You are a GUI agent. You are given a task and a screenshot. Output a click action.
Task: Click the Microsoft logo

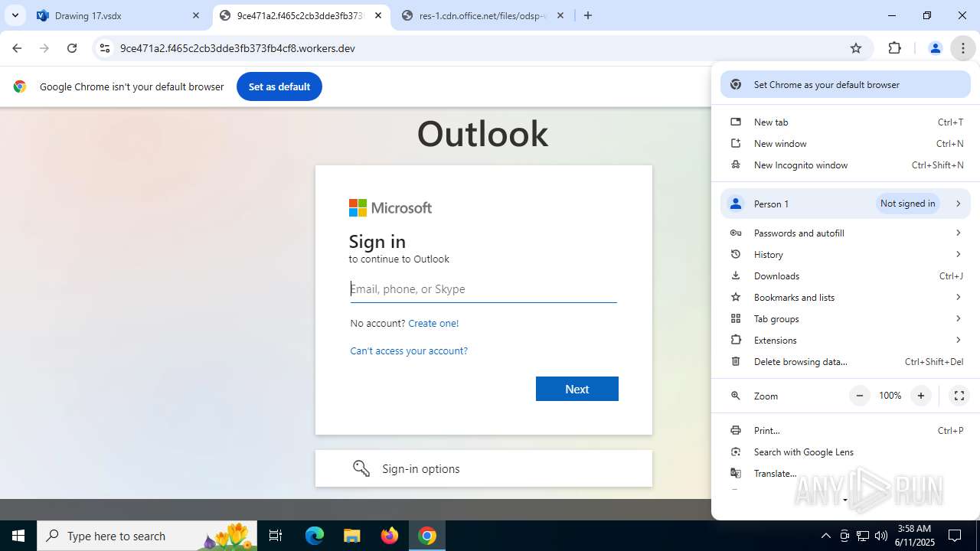tap(390, 207)
